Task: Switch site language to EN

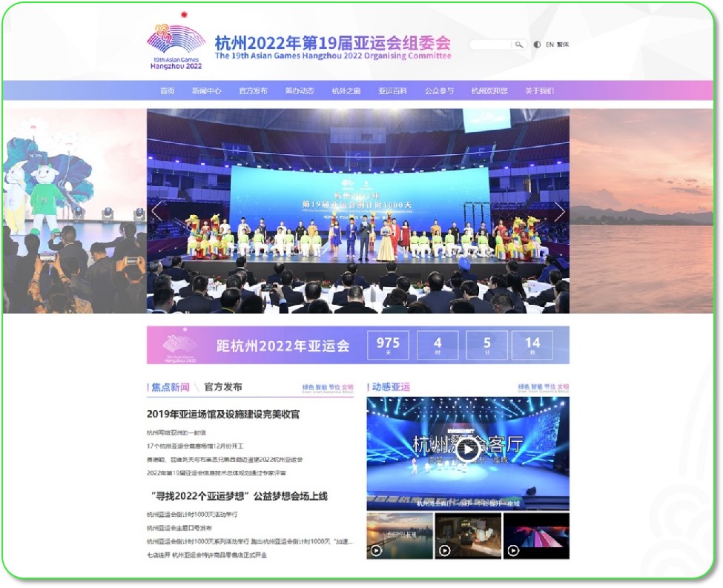Action: tap(549, 44)
